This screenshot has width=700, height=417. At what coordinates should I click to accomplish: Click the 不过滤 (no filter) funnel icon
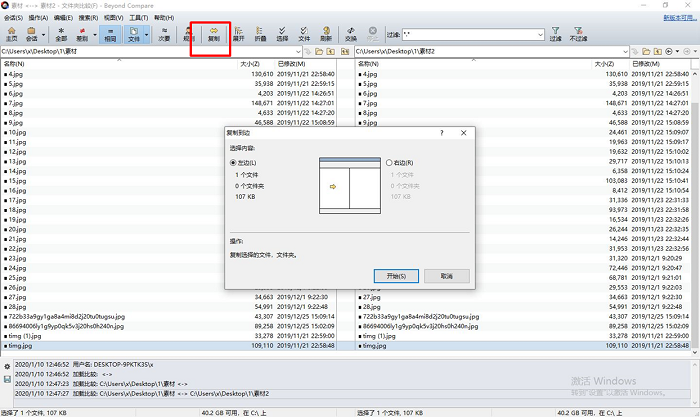[x=578, y=34]
